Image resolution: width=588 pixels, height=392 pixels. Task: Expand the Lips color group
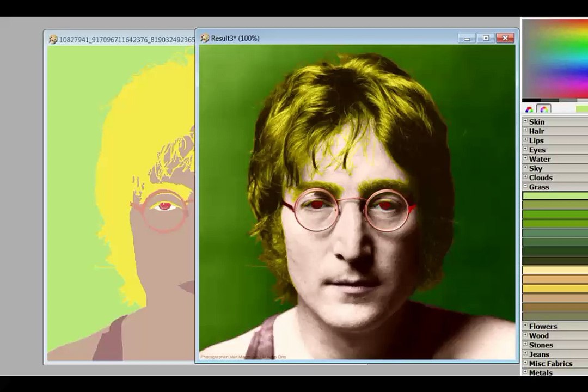tap(525, 140)
